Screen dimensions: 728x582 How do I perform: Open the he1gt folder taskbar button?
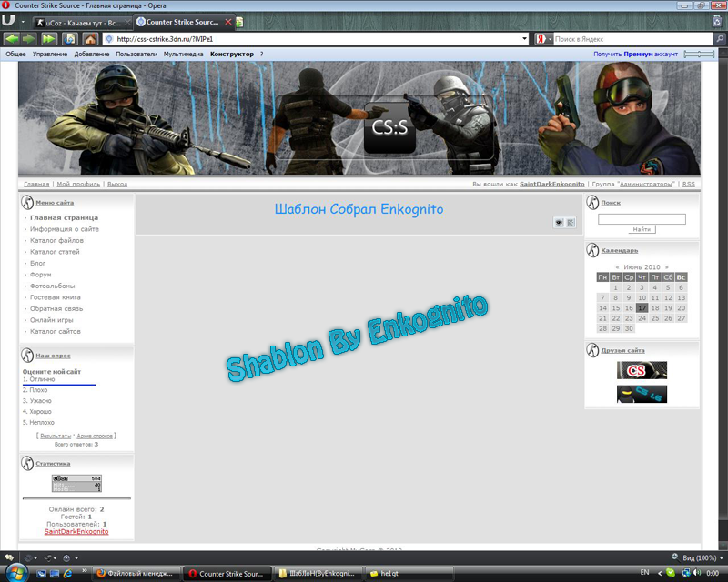(x=409, y=574)
